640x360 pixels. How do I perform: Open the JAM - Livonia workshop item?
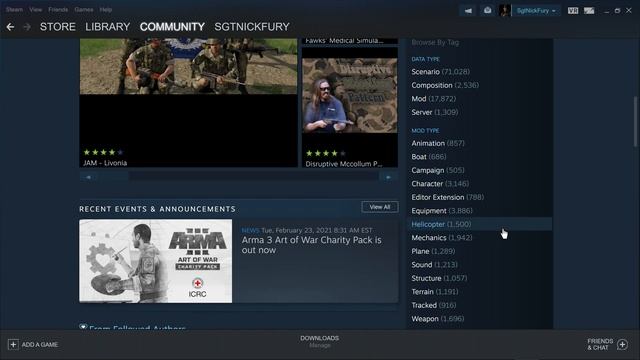(x=188, y=103)
